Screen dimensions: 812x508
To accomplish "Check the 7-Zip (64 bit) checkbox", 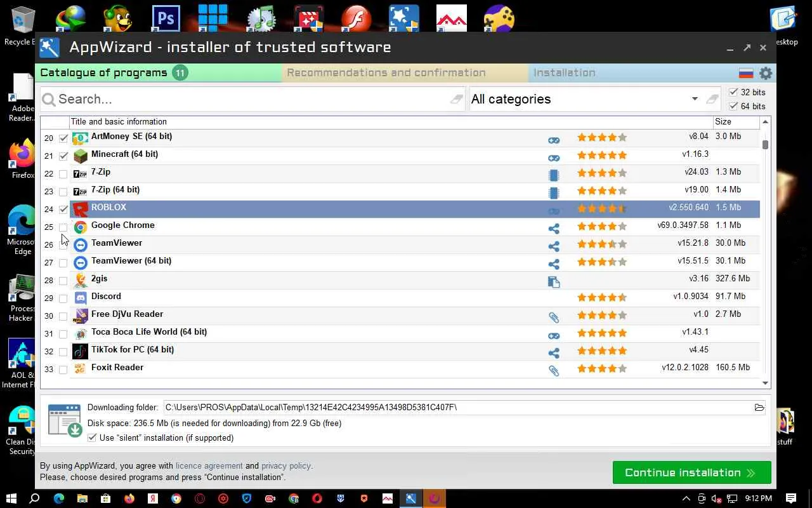I will pyautogui.click(x=63, y=191).
